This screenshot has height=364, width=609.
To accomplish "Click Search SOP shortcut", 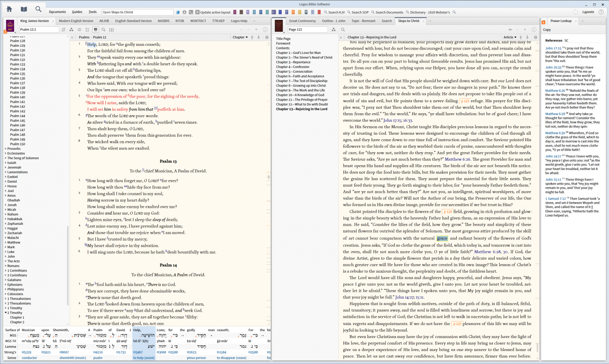I will 358,12.
